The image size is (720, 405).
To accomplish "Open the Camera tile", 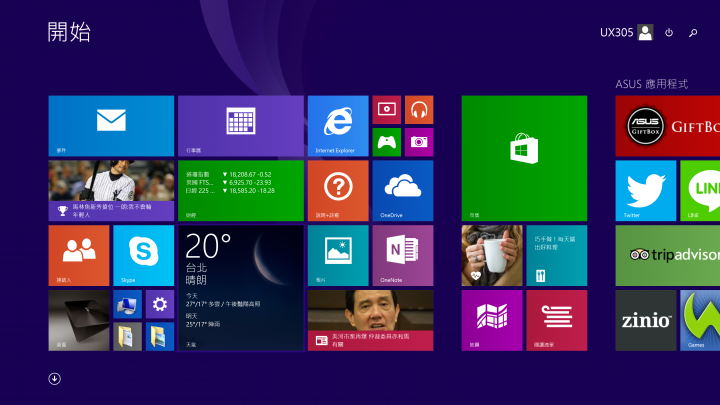I will point(419,142).
